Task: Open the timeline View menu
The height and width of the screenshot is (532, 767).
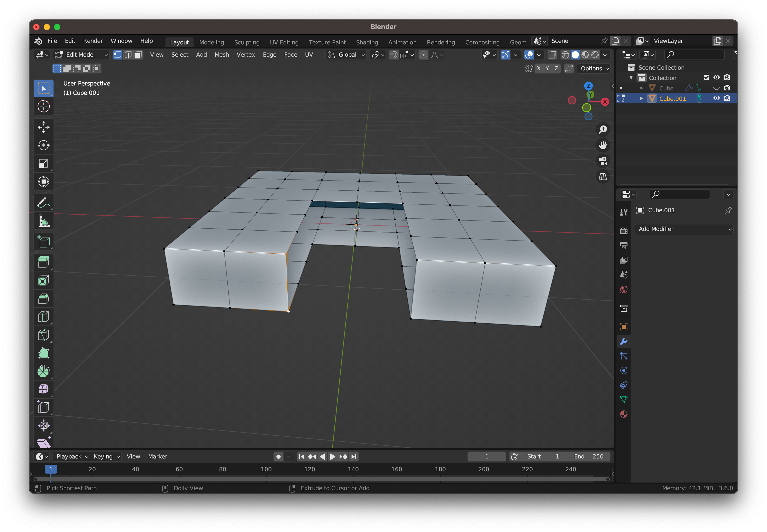Action: click(133, 456)
